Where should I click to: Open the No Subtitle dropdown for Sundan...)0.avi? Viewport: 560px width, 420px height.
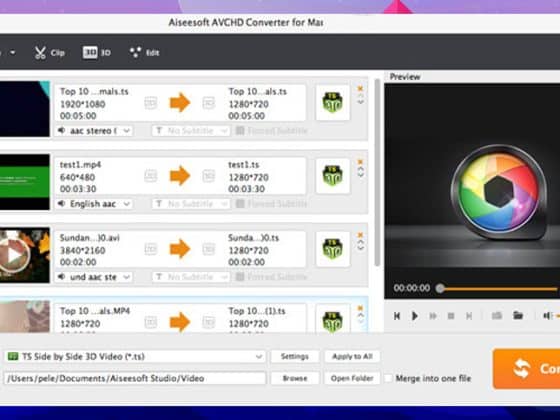click(191, 277)
